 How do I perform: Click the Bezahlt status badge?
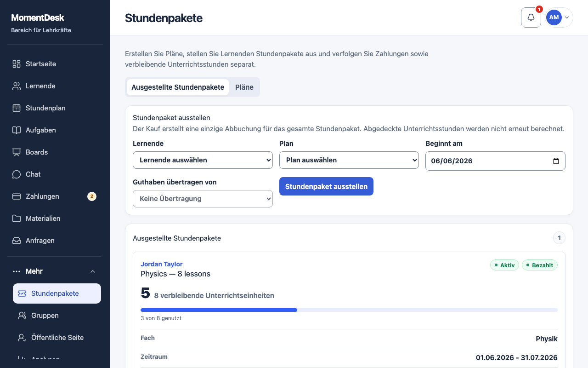[x=540, y=265]
